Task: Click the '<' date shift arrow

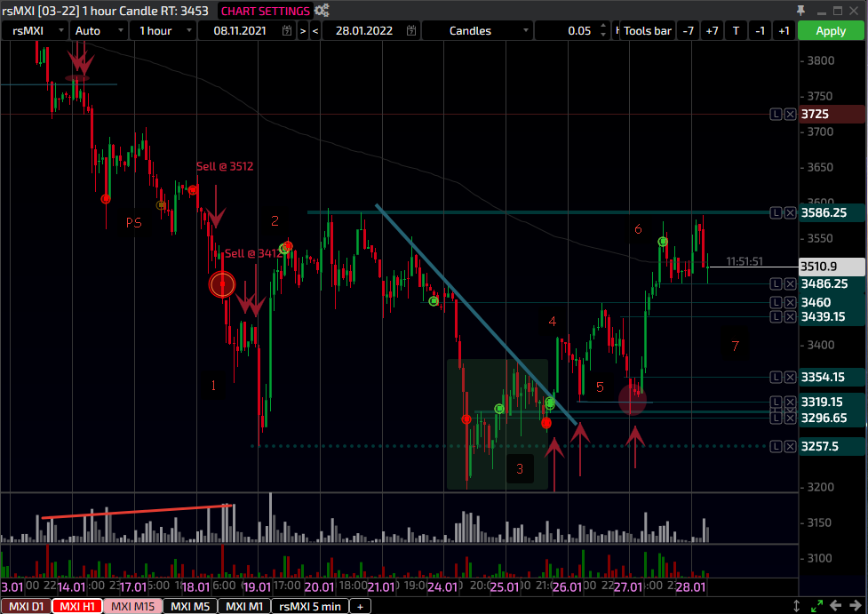Action: [315, 31]
